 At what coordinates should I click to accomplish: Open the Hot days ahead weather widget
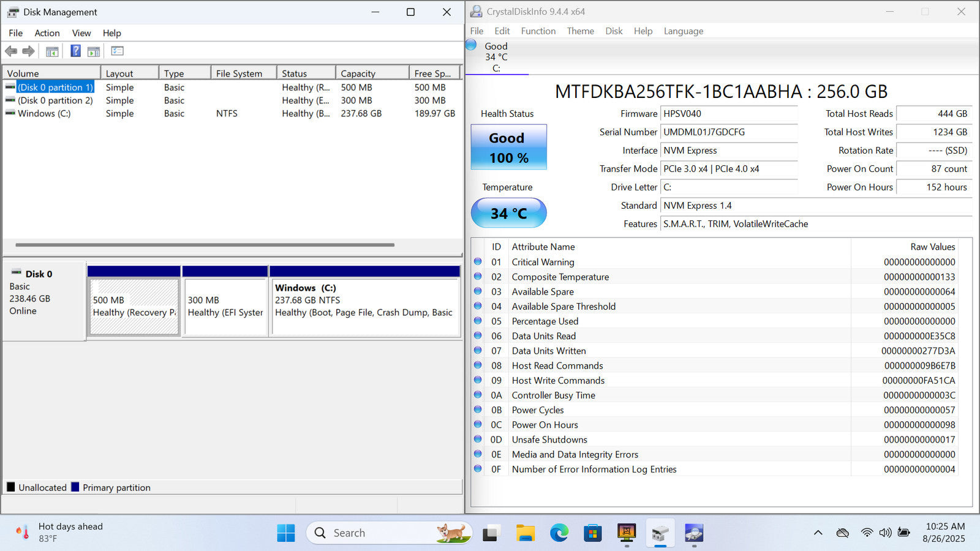[60, 532]
